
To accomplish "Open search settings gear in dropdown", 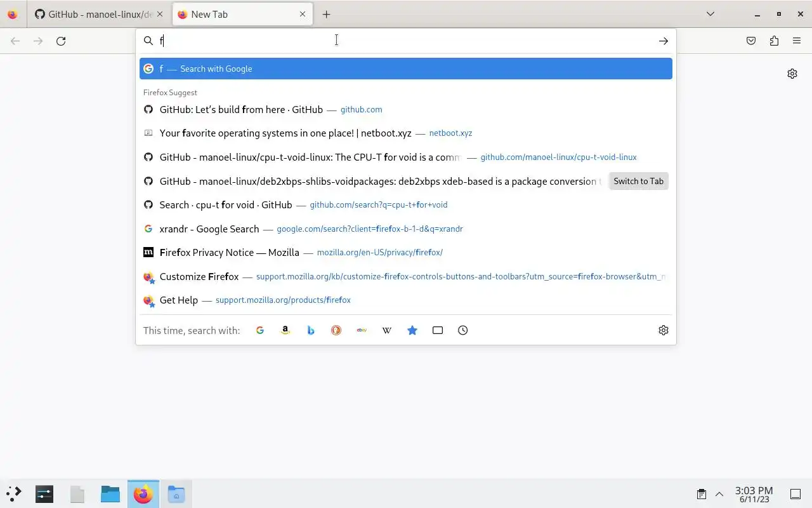I will pyautogui.click(x=664, y=330).
